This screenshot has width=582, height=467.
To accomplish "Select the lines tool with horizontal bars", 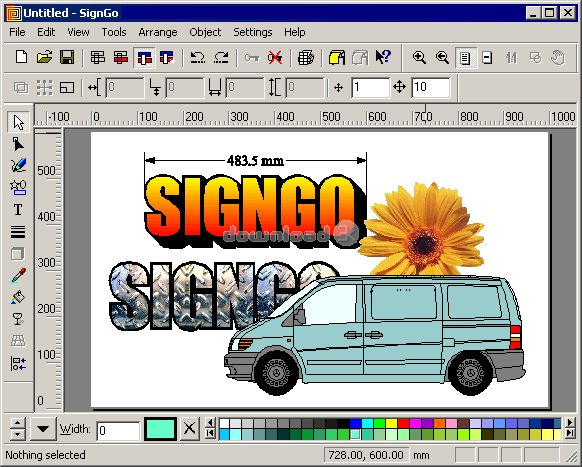I will (x=18, y=232).
